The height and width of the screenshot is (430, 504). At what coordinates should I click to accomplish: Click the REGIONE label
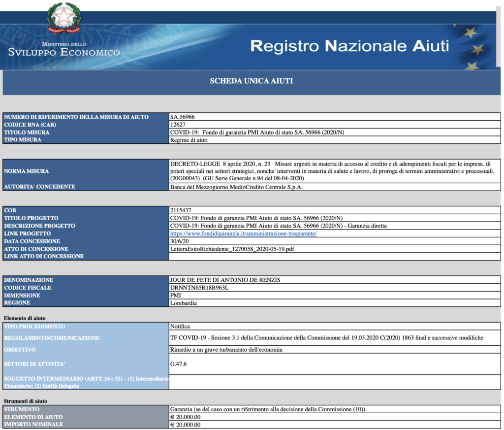pyautogui.click(x=17, y=302)
